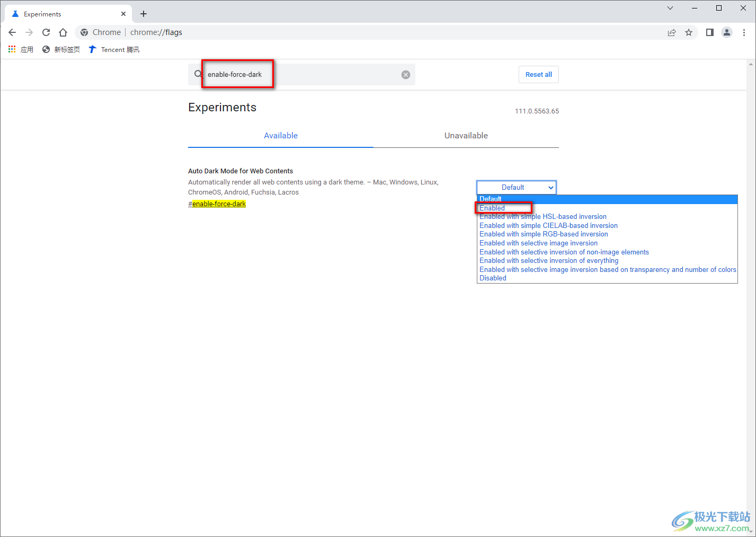Image resolution: width=756 pixels, height=537 pixels.
Task: Select the Experiments browser tab
Action: pyautogui.click(x=69, y=14)
